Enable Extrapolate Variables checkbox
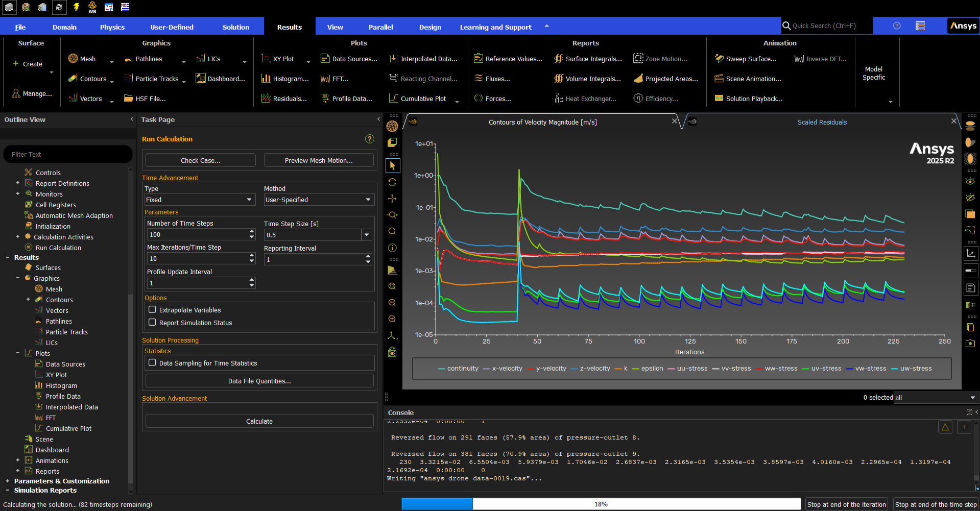Screen dimensions: 980x511 tap(152, 309)
